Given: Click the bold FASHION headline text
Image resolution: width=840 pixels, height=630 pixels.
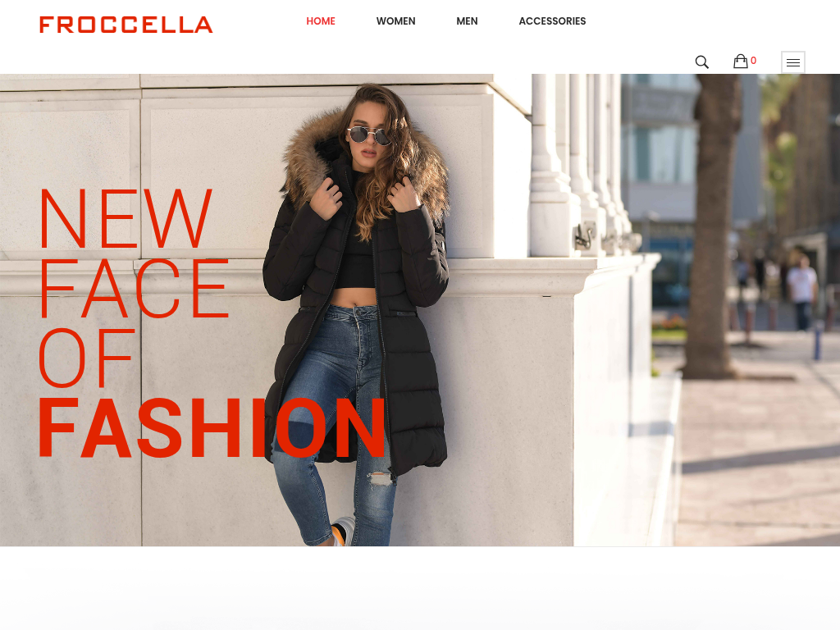Looking at the screenshot, I should 212,428.
